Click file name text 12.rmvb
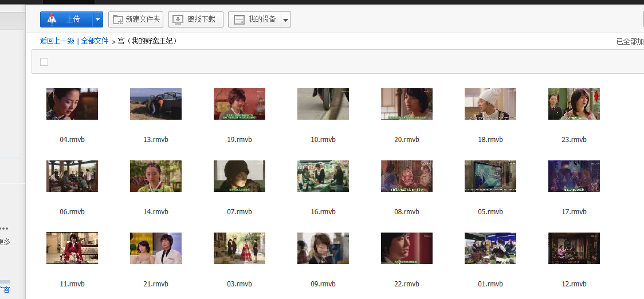644x299 pixels. (x=574, y=284)
